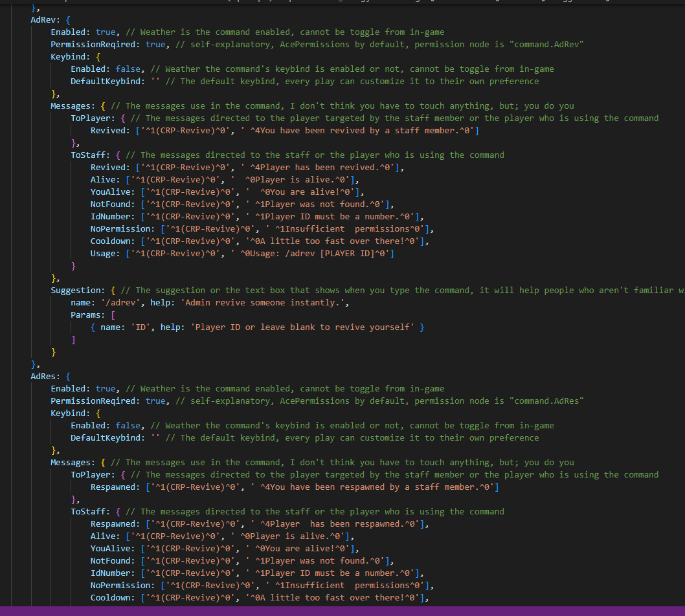
Task: Select the true value after Enabled under AdRev
Action: 106,32
